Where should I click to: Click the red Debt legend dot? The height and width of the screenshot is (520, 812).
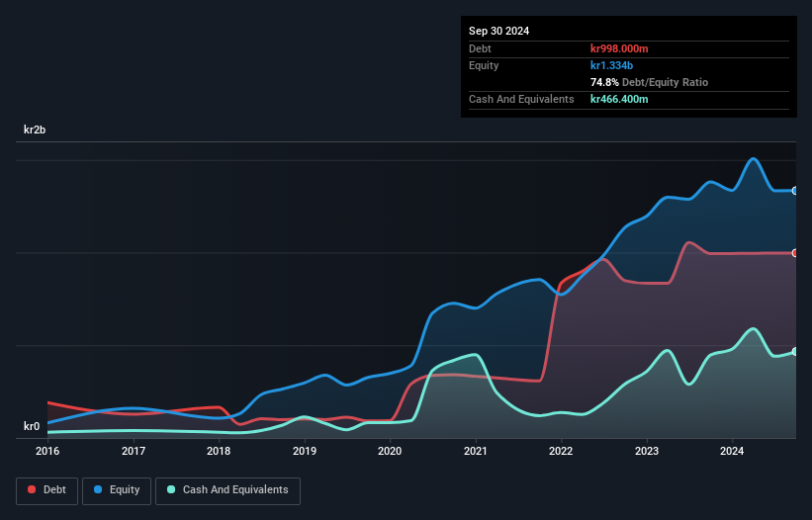pyautogui.click(x=32, y=489)
